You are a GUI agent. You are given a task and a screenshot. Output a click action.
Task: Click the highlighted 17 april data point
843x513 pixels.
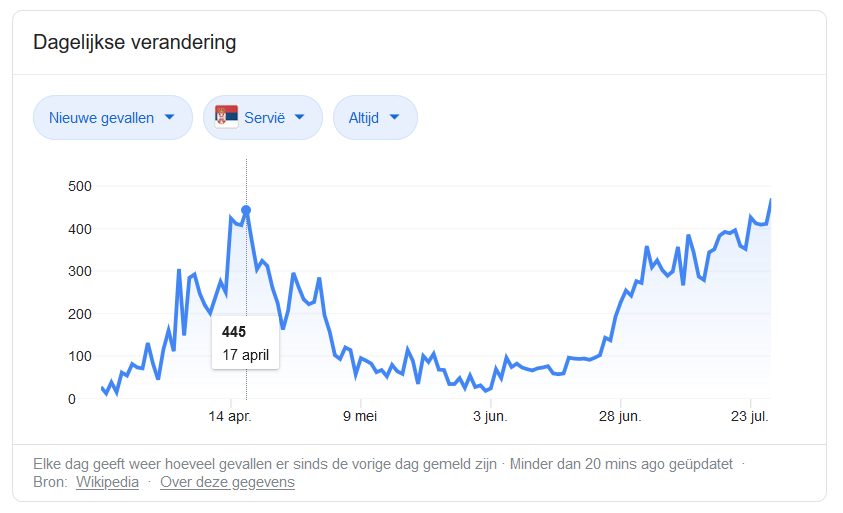[x=246, y=210]
